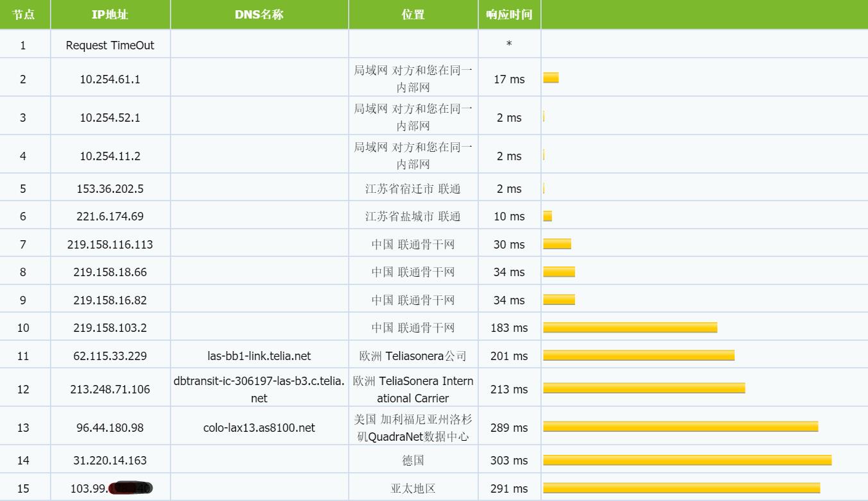Select IP address 213.248.71.106
The height and width of the screenshot is (501, 868).
point(110,390)
